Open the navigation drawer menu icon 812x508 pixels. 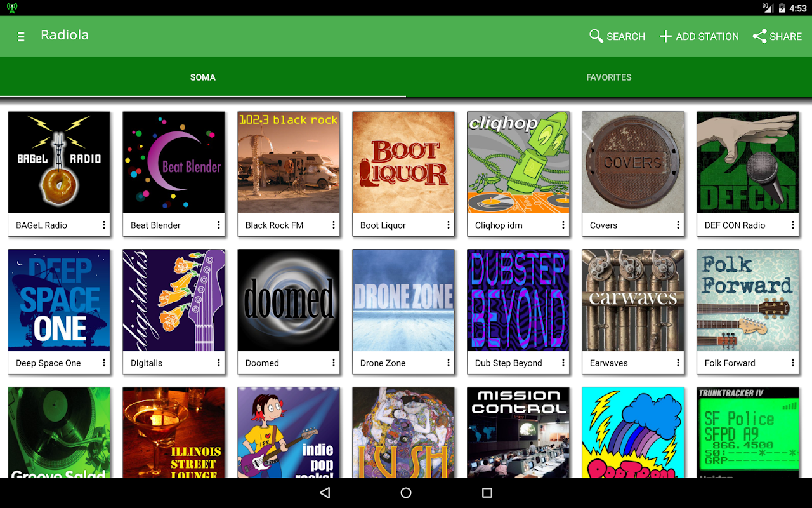coord(21,37)
